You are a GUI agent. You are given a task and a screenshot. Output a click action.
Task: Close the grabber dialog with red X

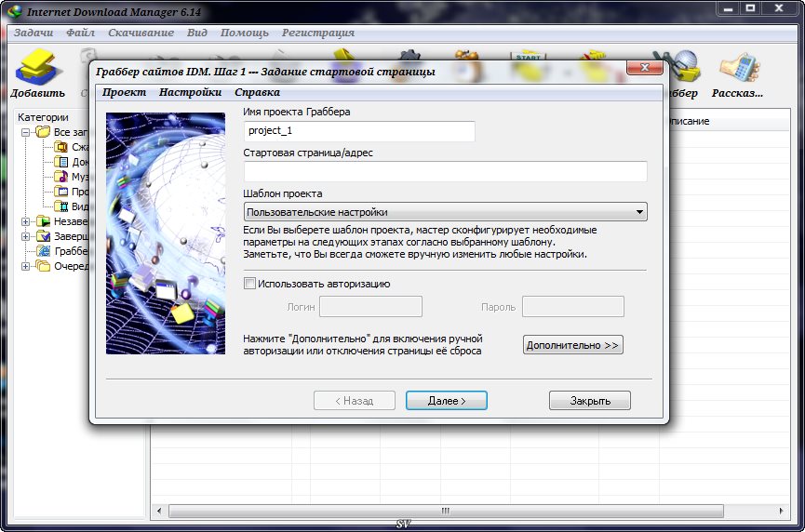(645, 68)
